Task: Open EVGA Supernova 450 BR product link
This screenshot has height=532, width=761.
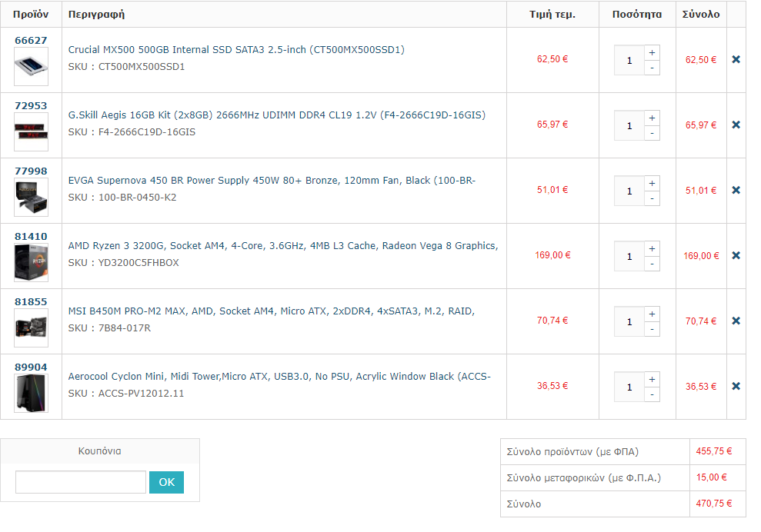Action: [x=272, y=181]
